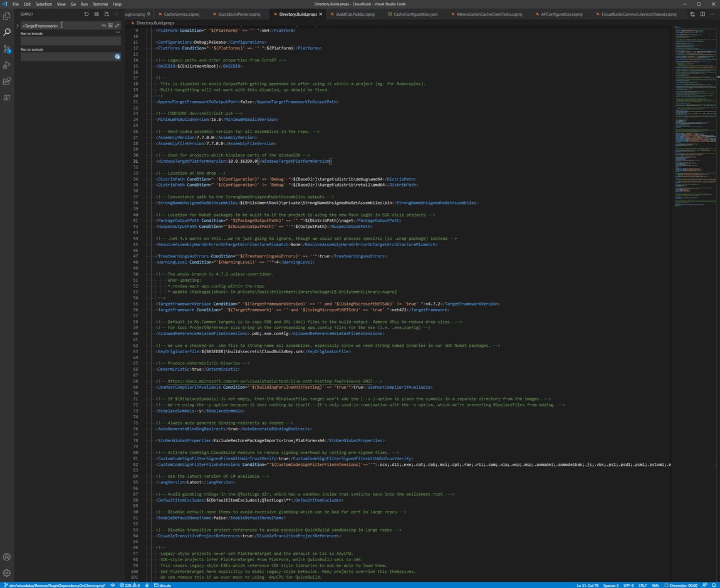Clear search results icon in Search header
Viewport: 720px width, 588px height.
point(97,14)
